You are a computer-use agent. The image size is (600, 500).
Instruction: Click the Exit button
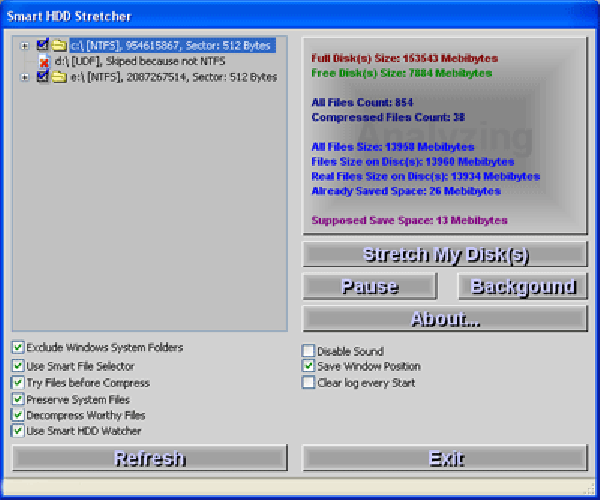(445, 458)
